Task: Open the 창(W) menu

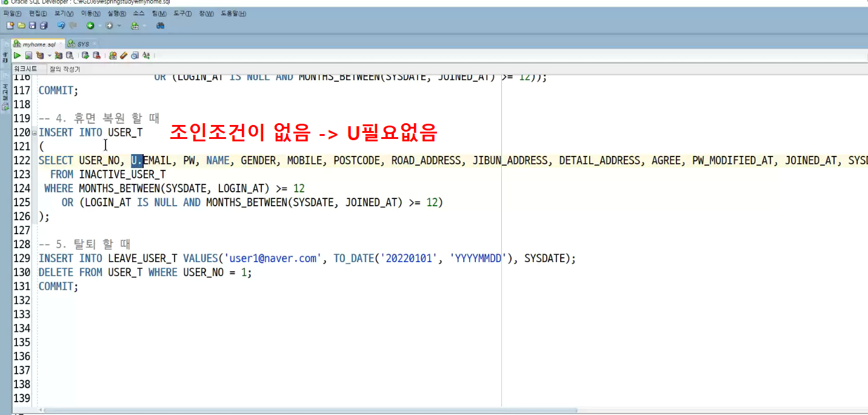Action: pyautogui.click(x=206, y=13)
